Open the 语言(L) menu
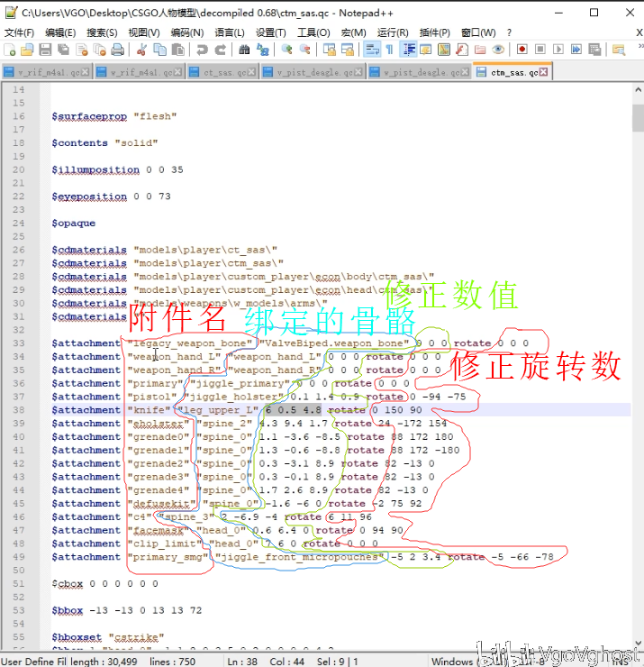This screenshot has height=667, width=644. (x=230, y=32)
